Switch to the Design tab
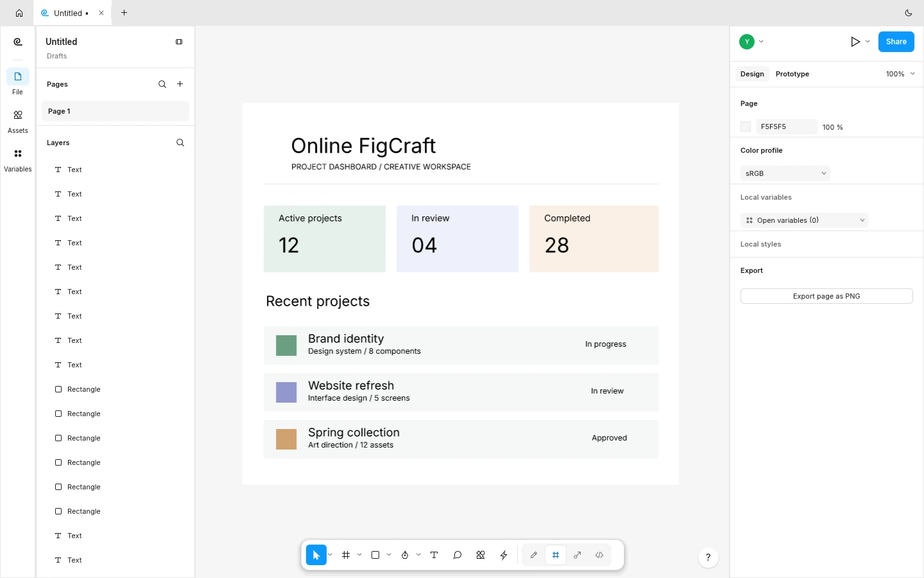 752,74
